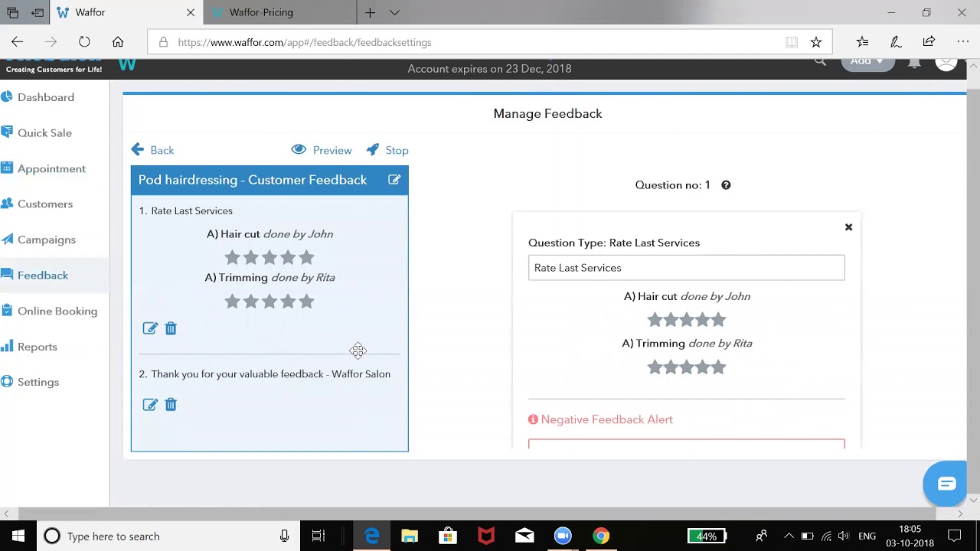
Task: Click the header search icon
Action: (820, 61)
